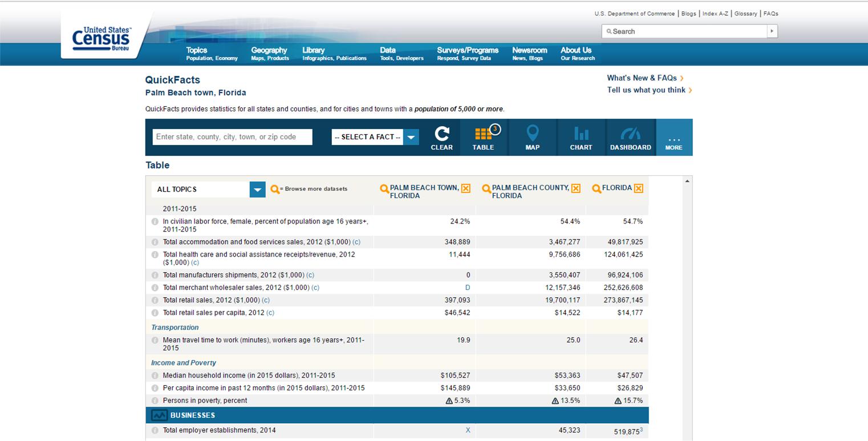Click magnifier icon beside Palm Beach County, Florida
Image resolution: width=868 pixels, height=441 pixels.
[x=486, y=189]
